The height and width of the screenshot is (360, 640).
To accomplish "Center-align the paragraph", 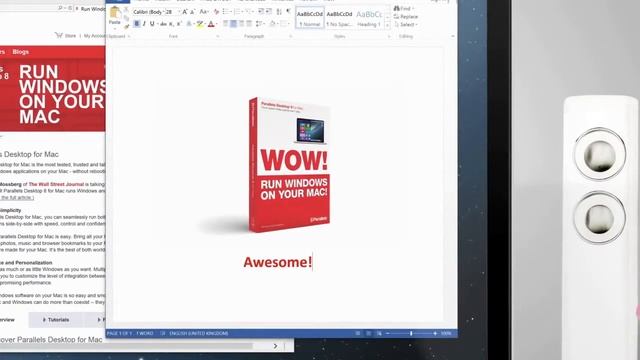I will point(233,23).
